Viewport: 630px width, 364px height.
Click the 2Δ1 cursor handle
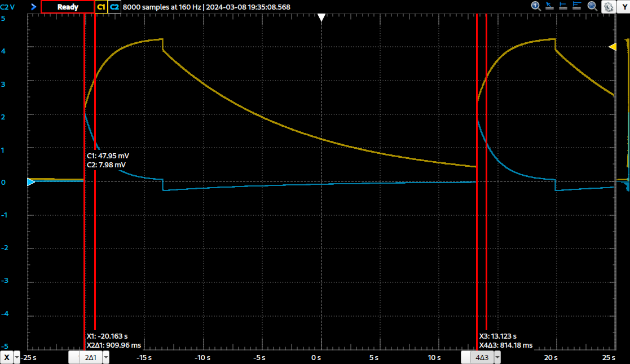point(90,358)
